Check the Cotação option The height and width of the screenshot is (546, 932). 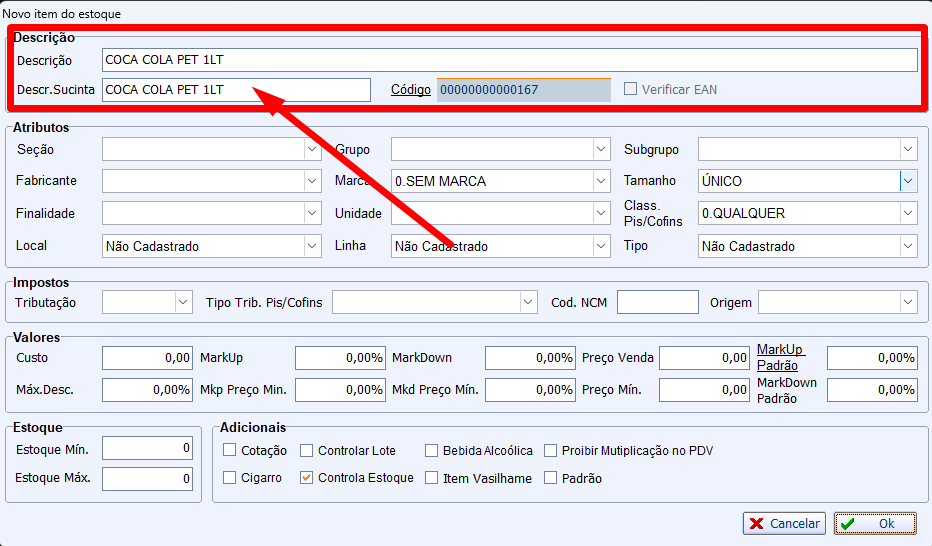pyautogui.click(x=229, y=450)
